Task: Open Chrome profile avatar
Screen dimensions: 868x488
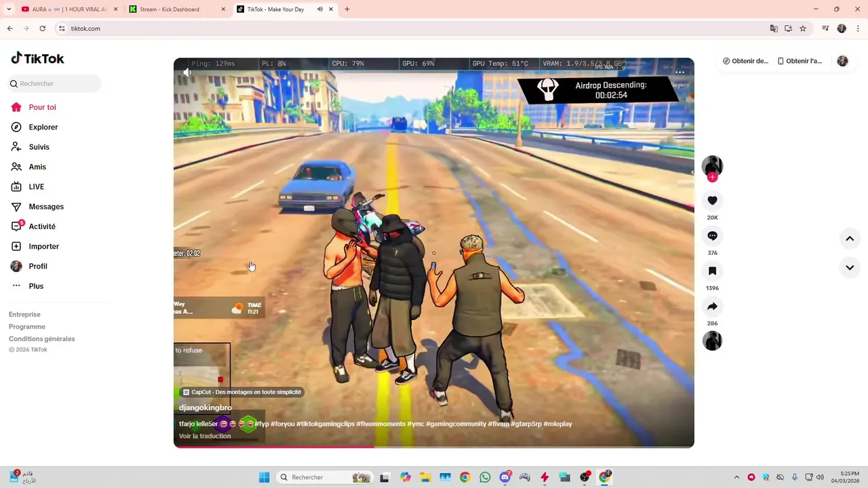Action: [842, 28]
